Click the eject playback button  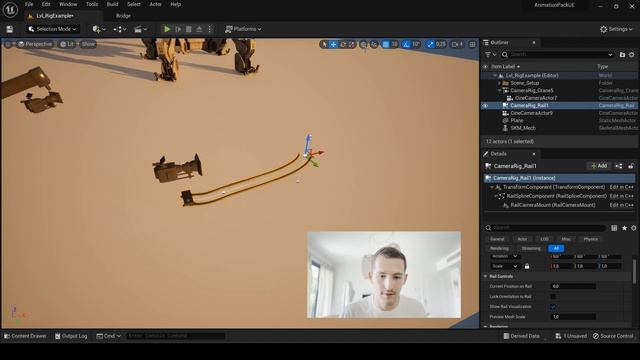(199, 29)
